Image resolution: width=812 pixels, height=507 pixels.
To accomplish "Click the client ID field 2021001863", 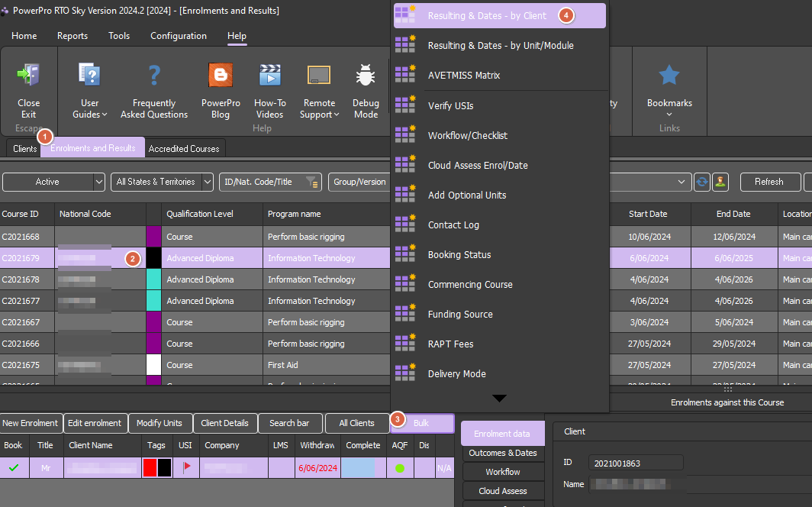I will pyautogui.click(x=636, y=463).
